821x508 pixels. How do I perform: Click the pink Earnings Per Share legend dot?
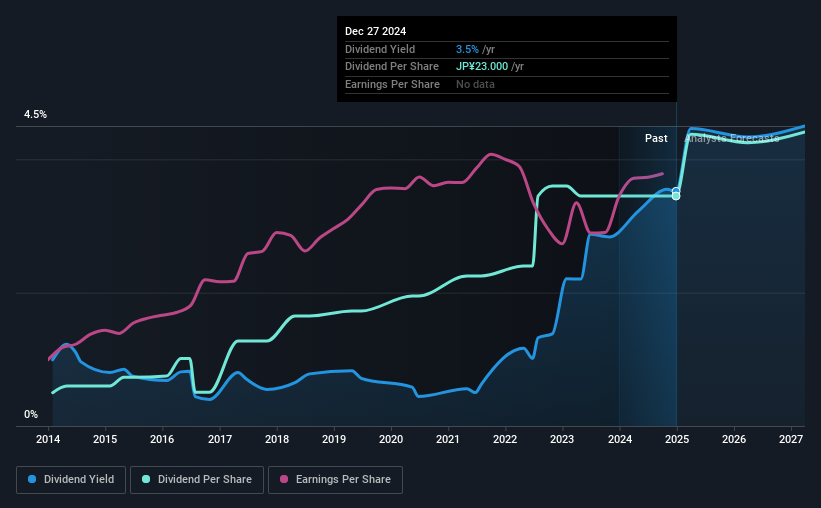(284, 479)
